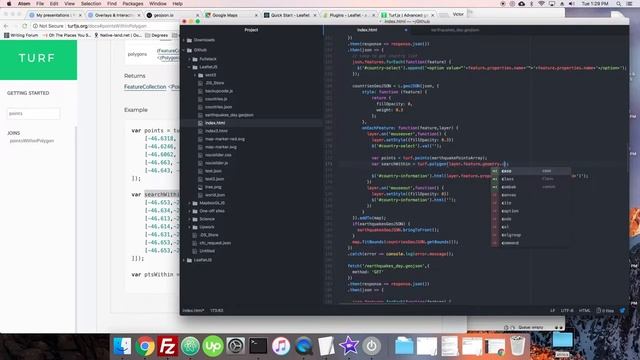
Task: Open the Find menu in menu bar
Action: 112,4
